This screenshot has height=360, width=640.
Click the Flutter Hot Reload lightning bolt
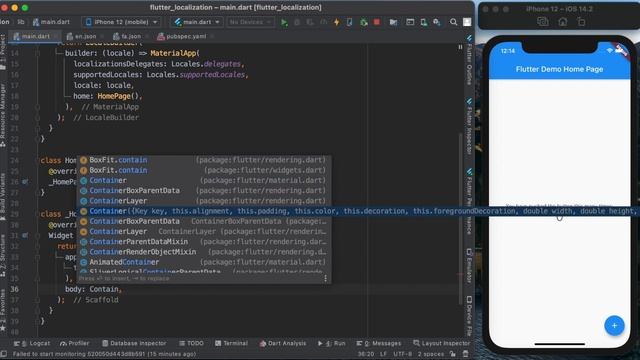pyautogui.click(x=337, y=22)
